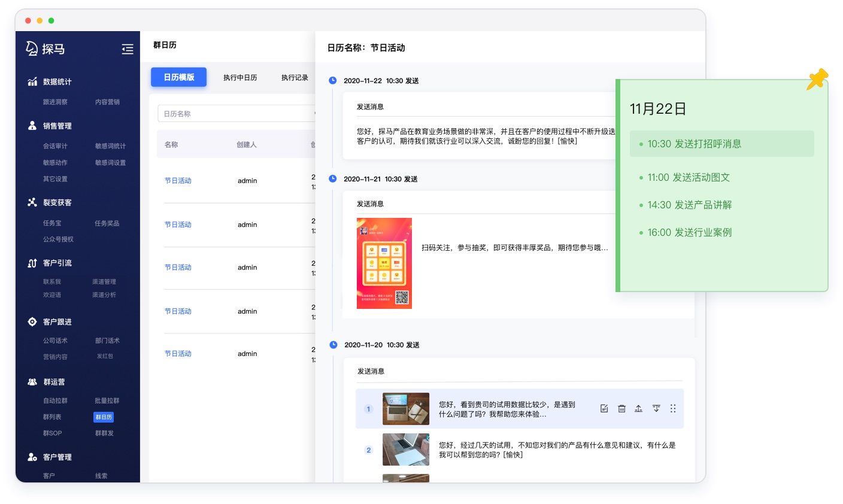Click the 数据统计 chart icon
The width and height of the screenshot is (843, 504).
pos(32,81)
